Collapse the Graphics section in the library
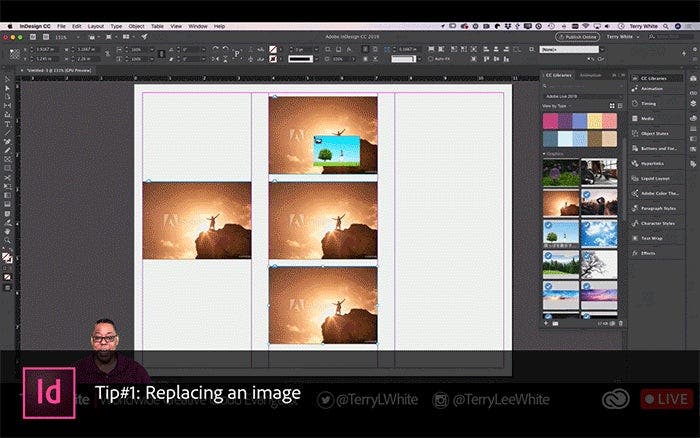 pos(546,154)
